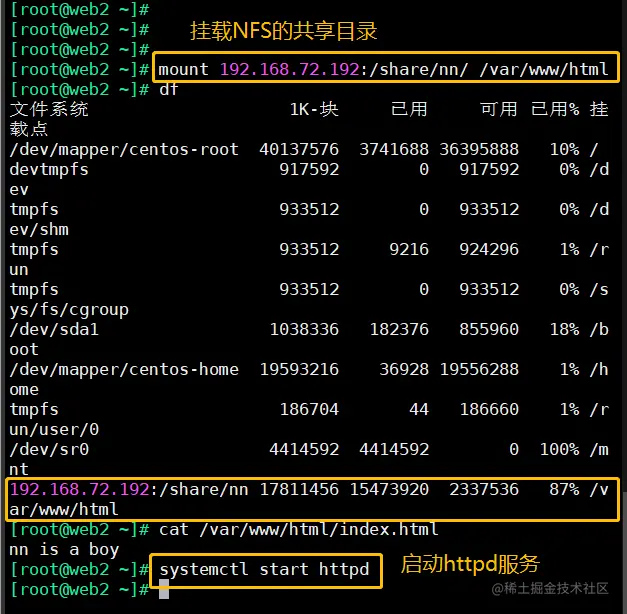Click the value '15473920'
627x614 pixels.
[x=389, y=490]
